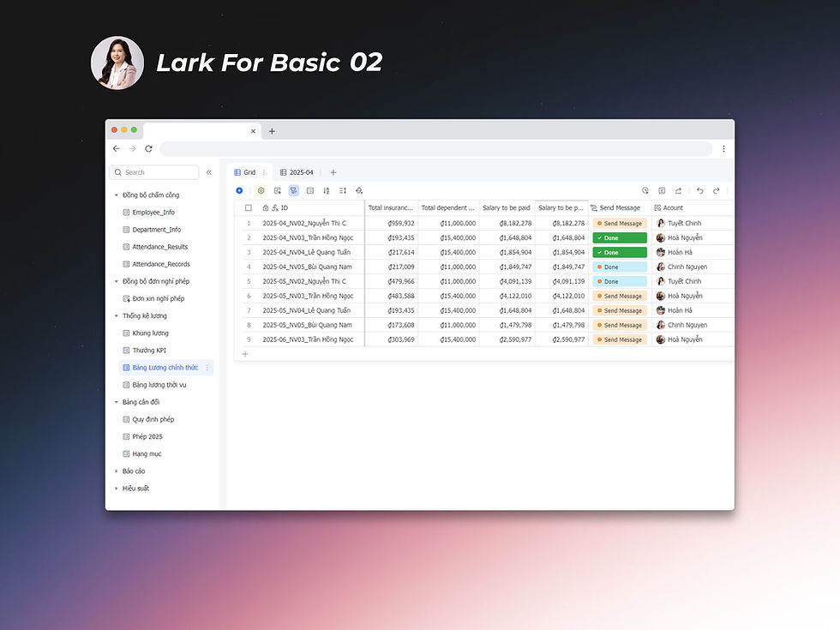The width and height of the screenshot is (840, 630).
Task: Click lock icon in ID column header
Action: (x=265, y=207)
